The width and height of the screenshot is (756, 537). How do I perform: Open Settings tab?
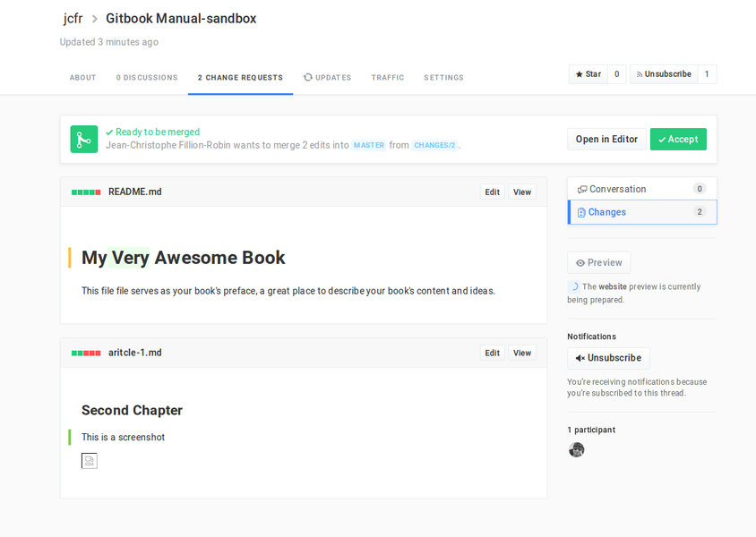(443, 78)
